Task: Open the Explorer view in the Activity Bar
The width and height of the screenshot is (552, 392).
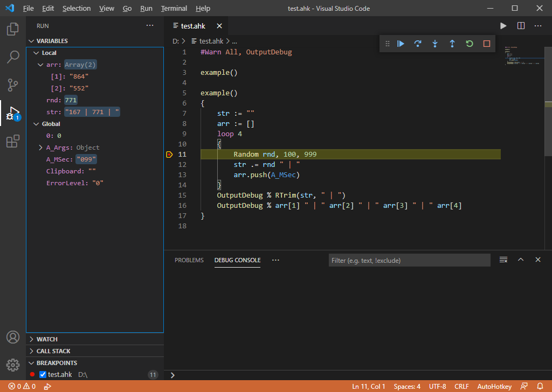Action: pyautogui.click(x=12, y=30)
